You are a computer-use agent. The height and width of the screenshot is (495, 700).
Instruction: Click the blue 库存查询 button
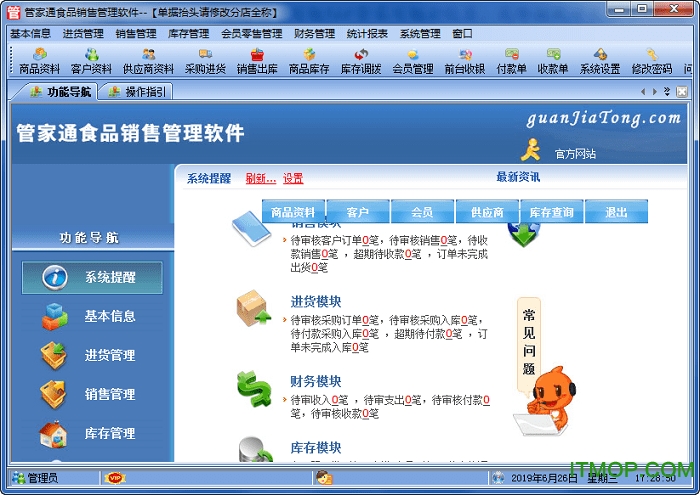[552, 212]
